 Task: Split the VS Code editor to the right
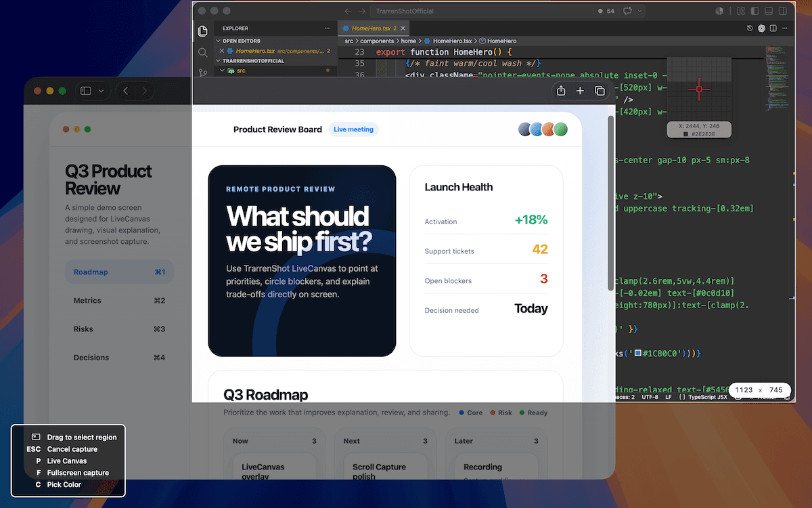773,28
